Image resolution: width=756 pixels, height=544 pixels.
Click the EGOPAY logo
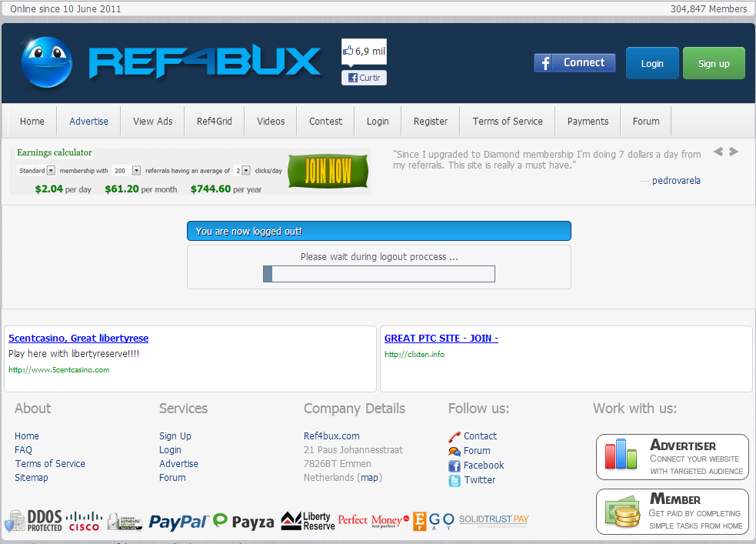pos(434,521)
